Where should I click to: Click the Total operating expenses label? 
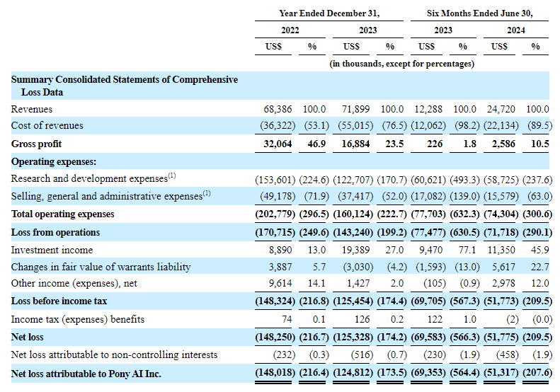point(62,214)
